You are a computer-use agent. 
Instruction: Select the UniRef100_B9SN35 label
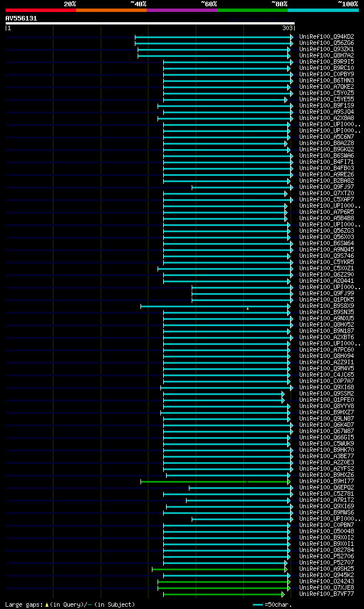(326, 312)
